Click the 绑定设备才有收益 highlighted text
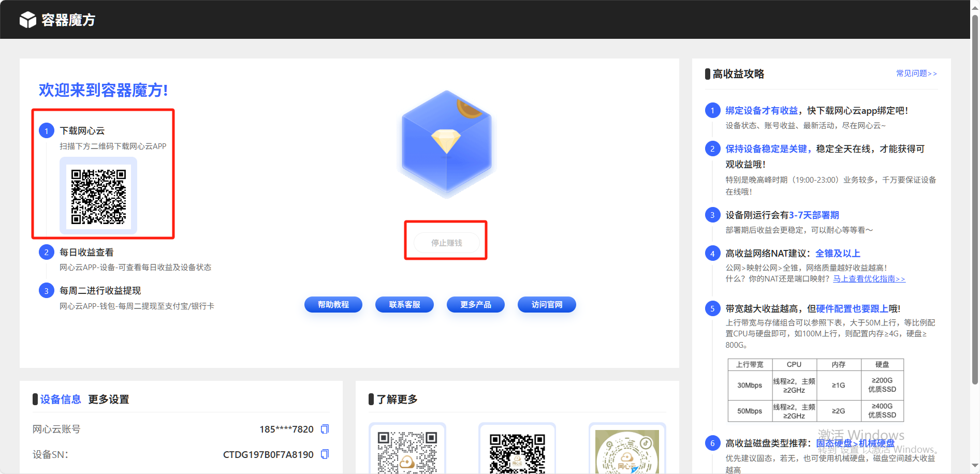Viewport: 980px width, 474px height. [762, 110]
